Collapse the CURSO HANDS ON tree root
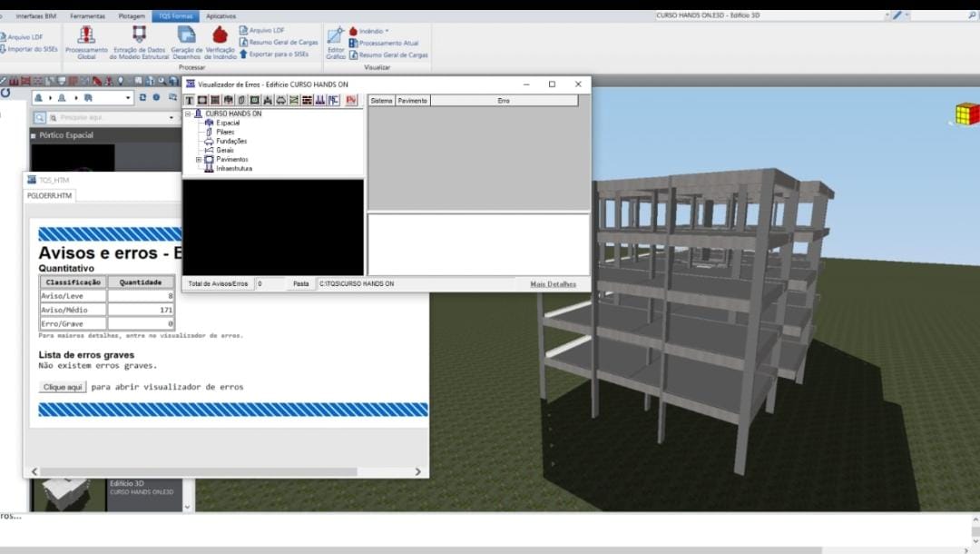980x554 pixels. pyautogui.click(x=187, y=114)
